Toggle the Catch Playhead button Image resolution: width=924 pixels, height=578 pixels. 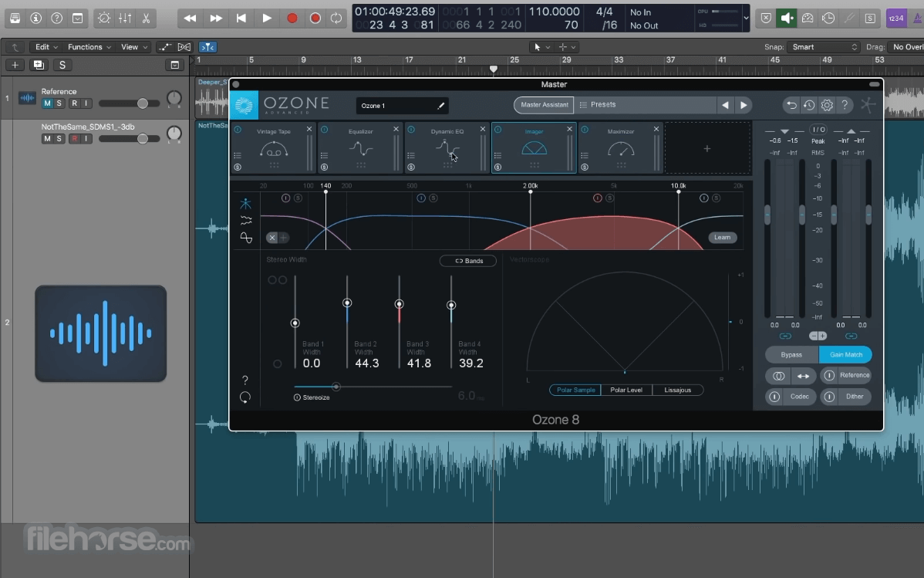pyautogui.click(x=207, y=46)
